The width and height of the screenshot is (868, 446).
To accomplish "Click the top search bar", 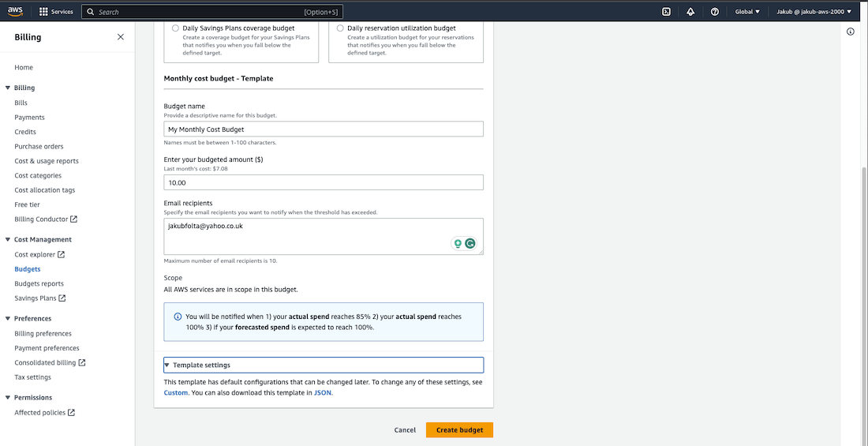I will click(x=212, y=12).
